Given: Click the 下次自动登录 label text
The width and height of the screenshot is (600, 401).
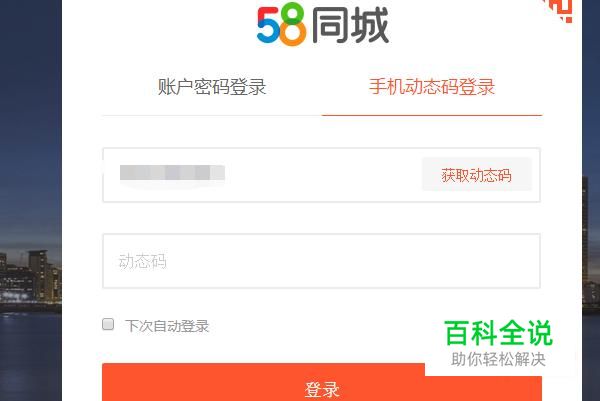Looking at the screenshot, I should click(x=167, y=326).
